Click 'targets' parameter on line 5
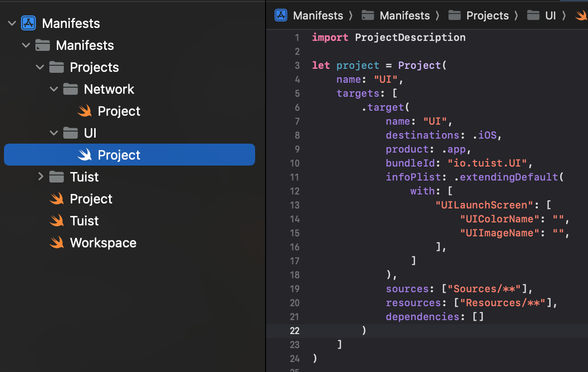 click(358, 93)
